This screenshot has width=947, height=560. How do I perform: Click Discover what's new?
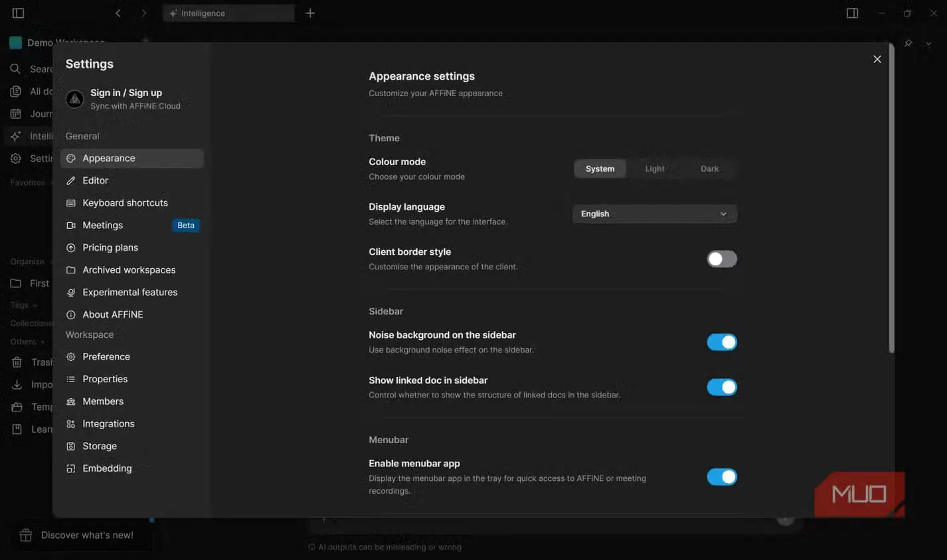(87, 535)
